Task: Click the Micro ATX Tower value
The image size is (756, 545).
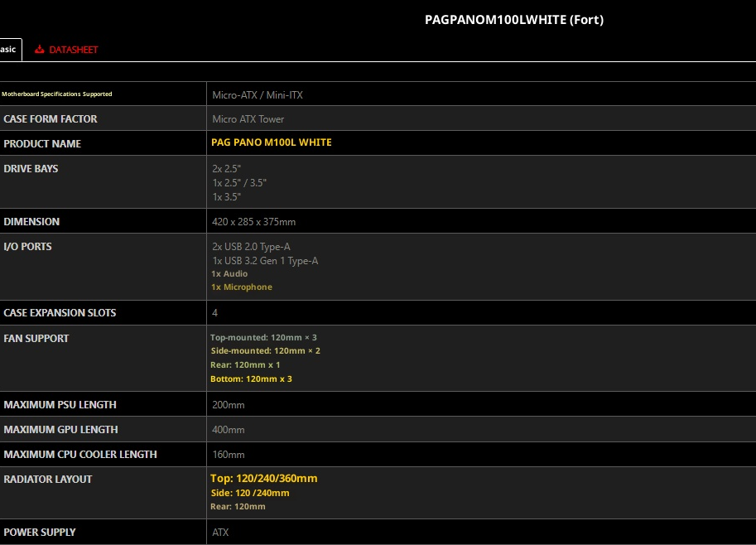Action: pyautogui.click(x=248, y=119)
